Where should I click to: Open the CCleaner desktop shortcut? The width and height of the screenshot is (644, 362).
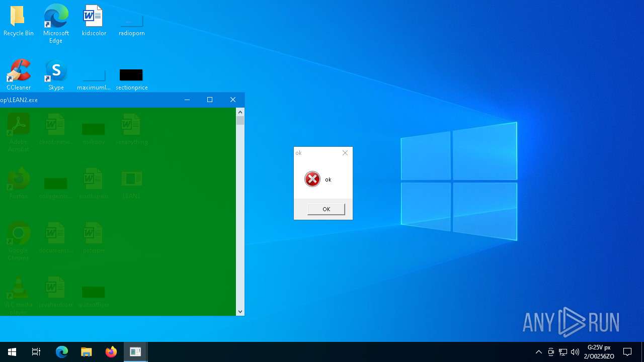[19, 74]
